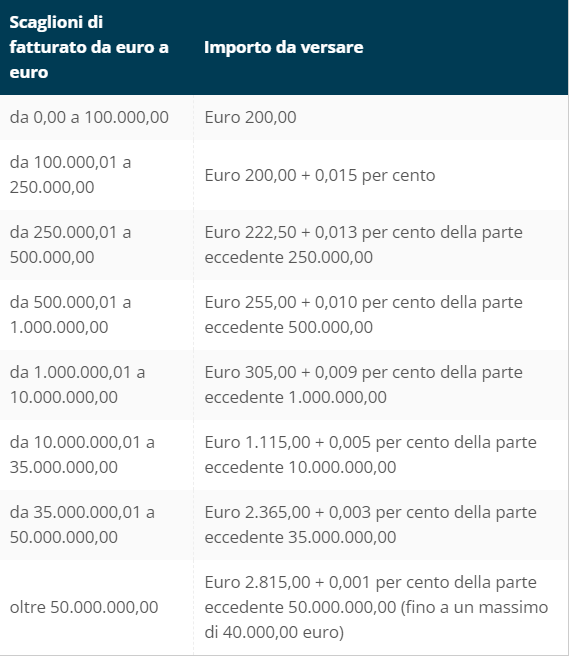The height and width of the screenshot is (656, 569).
Task: Click the 'Importo da versare' column header
Action: click(x=381, y=47)
